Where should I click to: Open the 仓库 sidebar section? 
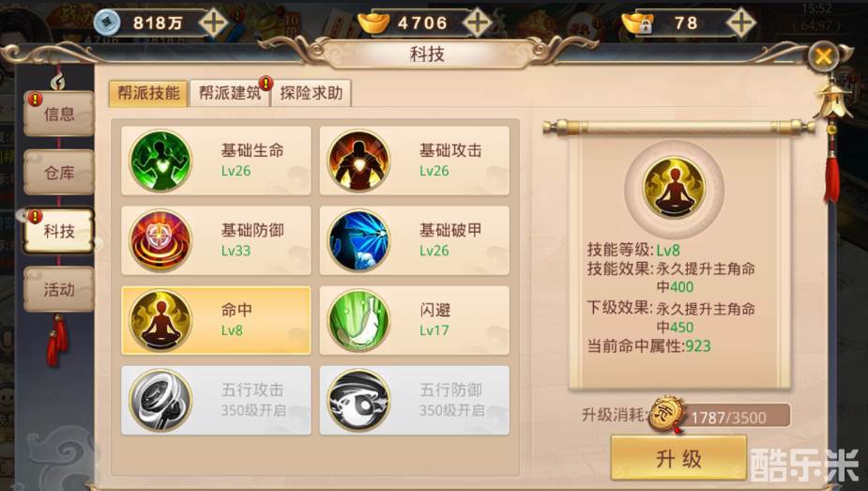tap(59, 173)
